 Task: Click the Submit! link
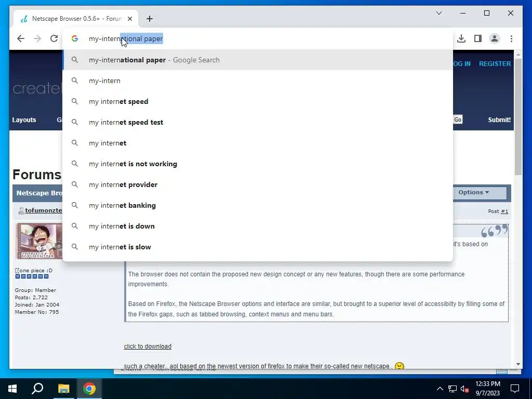coord(499,120)
